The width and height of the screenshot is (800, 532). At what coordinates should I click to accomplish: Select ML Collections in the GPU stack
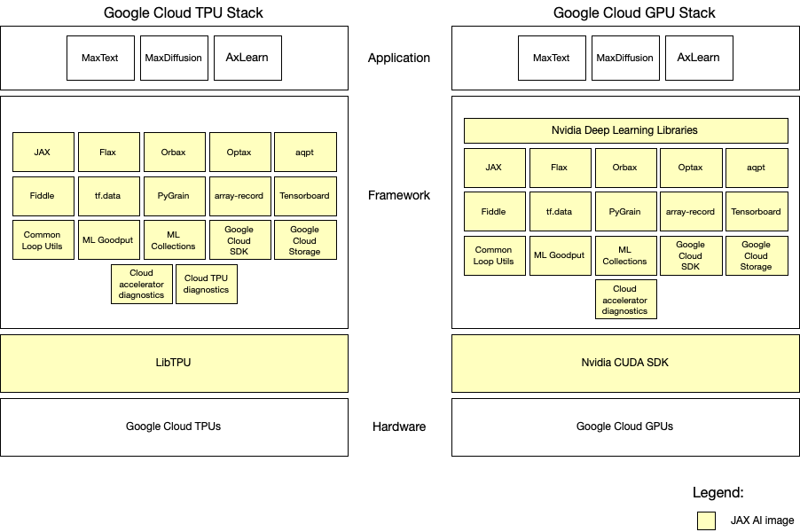coord(626,255)
